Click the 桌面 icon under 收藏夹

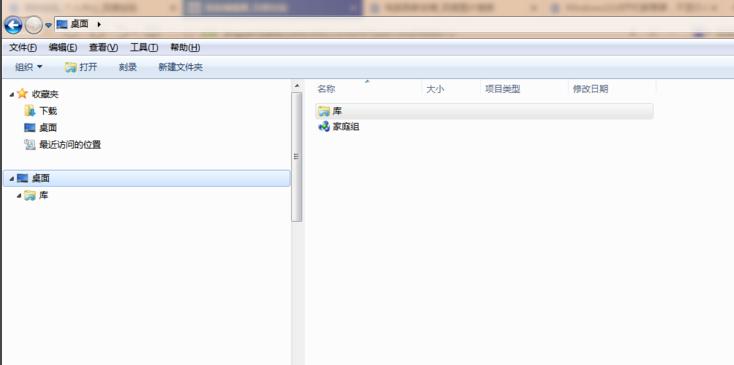(x=29, y=128)
